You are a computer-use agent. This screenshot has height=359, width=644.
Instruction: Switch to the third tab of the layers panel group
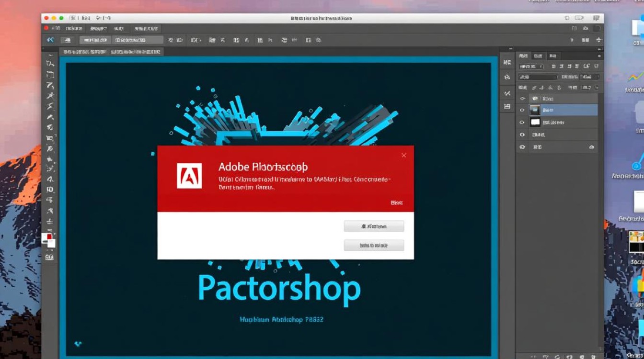point(553,56)
